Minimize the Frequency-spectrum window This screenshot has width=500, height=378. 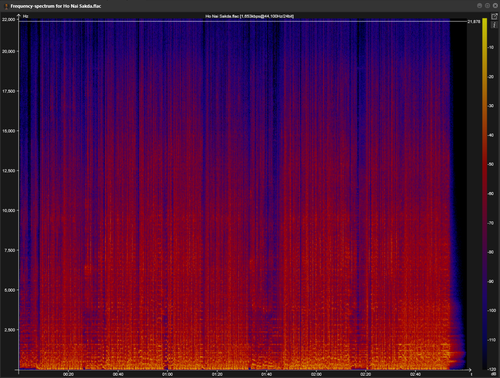tap(479, 6)
